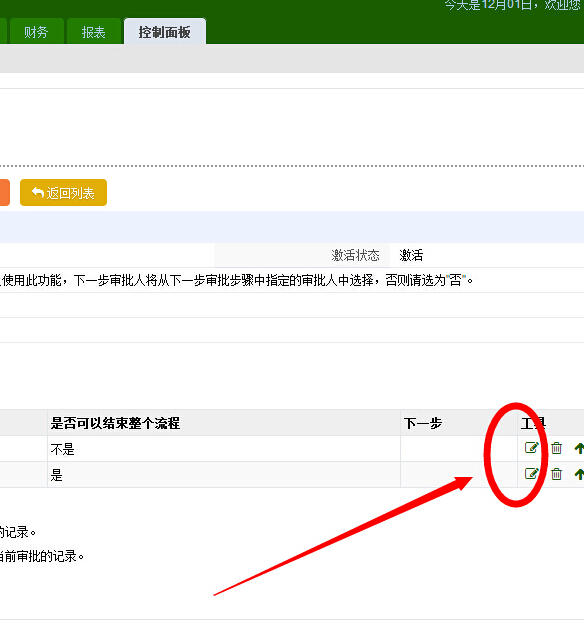Click the date greeting text in header
Image resolution: width=584 pixels, height=623 pixels.
[512, 5]
